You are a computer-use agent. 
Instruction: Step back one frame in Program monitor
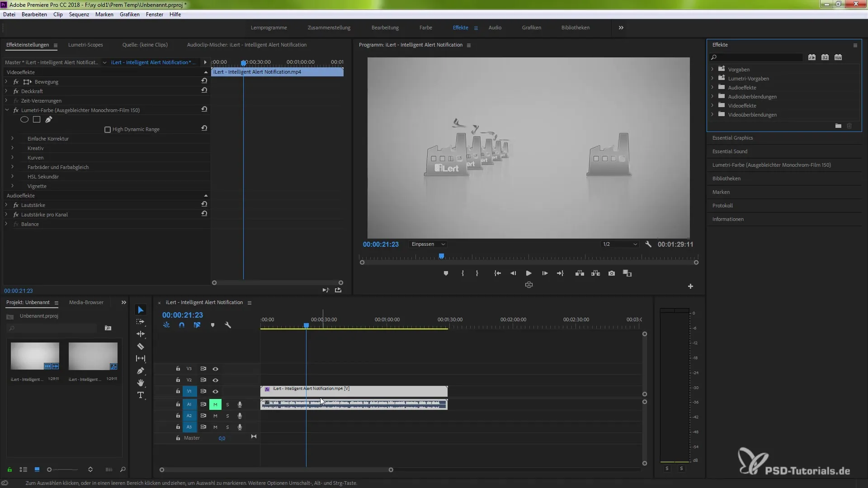pos(513,273)
